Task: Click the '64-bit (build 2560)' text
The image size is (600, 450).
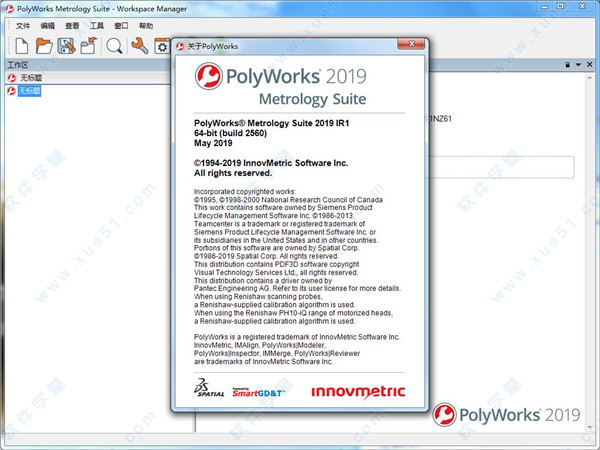Action: tap(230, 133)
